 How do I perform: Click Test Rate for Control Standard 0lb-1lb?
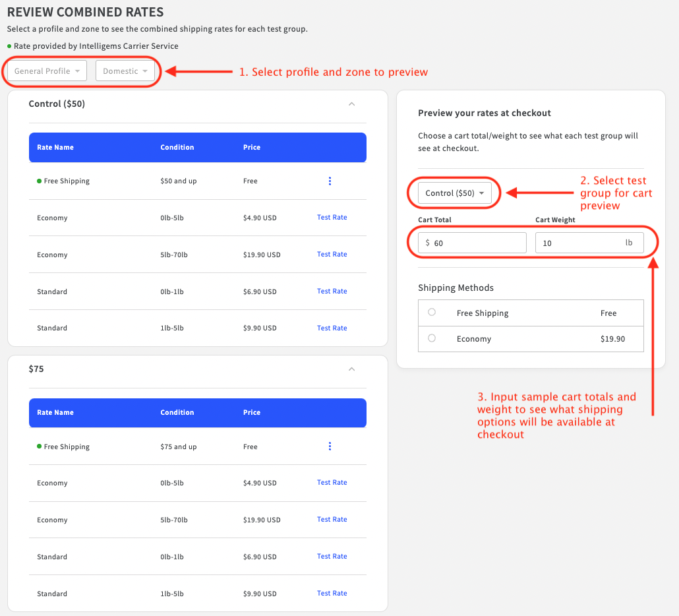click(x=332, y=292)
